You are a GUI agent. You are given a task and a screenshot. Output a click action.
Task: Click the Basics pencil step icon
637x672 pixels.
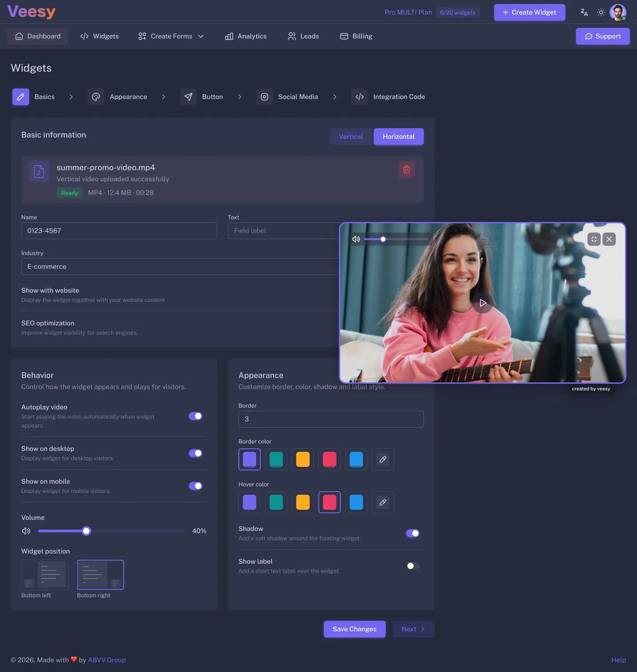point(20,97)
